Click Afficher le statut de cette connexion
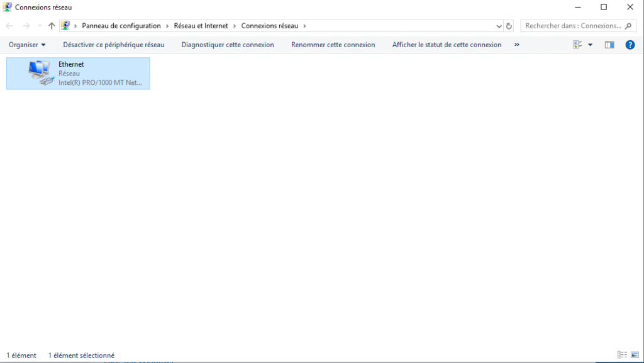The width and height of the screenshot is (644, 363). click(x=447, y=45)
